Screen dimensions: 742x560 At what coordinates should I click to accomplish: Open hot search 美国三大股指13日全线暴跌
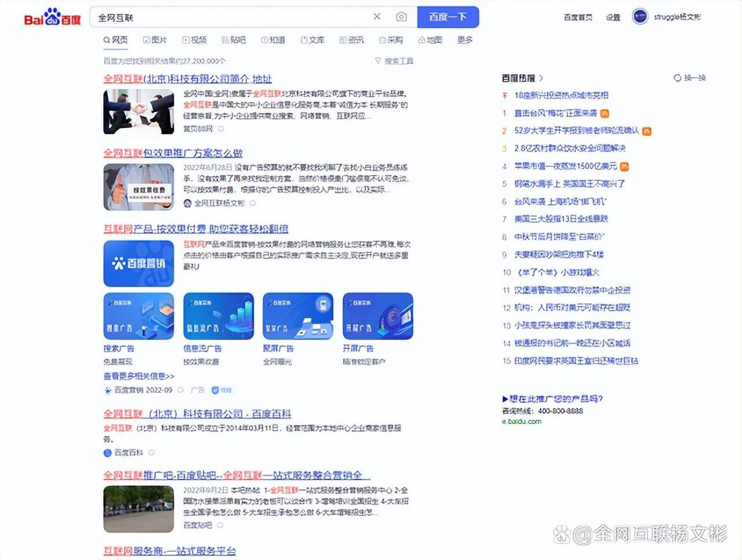561,219
